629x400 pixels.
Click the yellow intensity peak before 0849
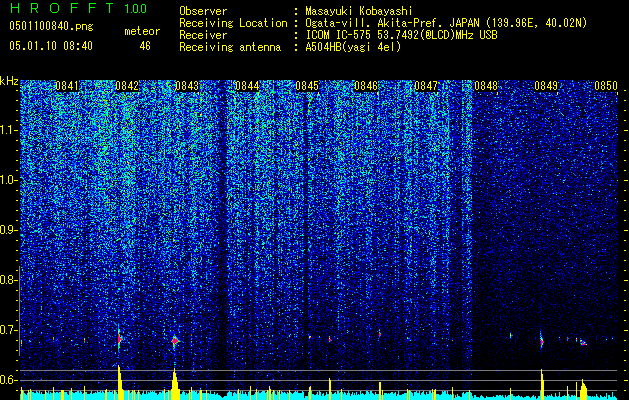(x=542, y=384)
